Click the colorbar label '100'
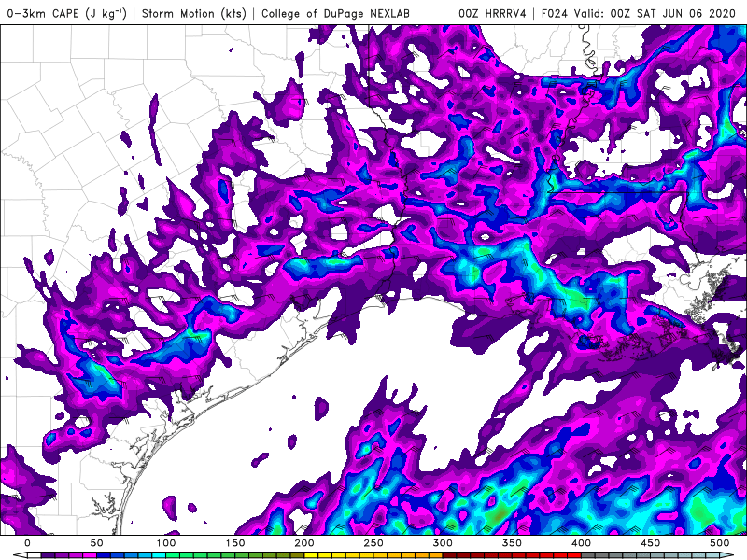 point(166,543)
